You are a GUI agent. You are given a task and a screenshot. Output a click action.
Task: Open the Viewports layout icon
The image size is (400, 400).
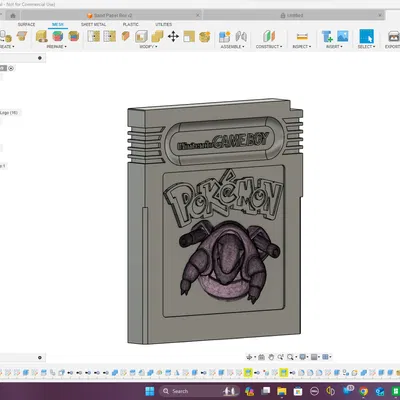326,357
